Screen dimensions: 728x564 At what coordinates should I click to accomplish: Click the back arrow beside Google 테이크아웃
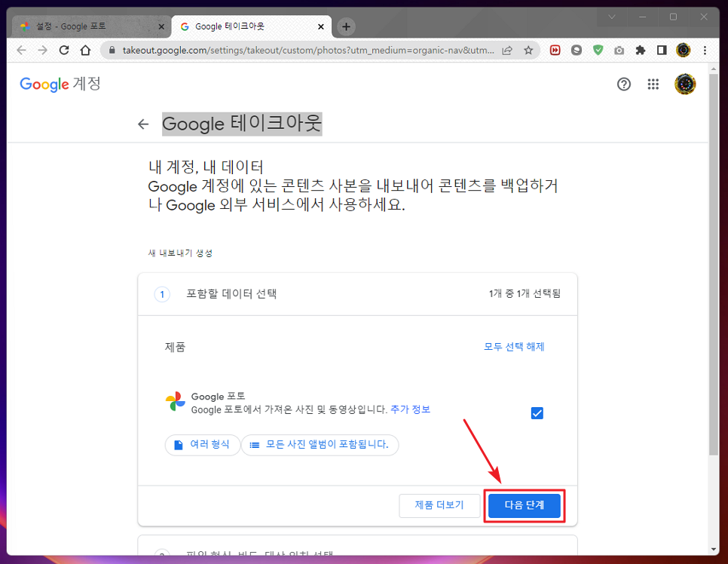click(143, 124)
